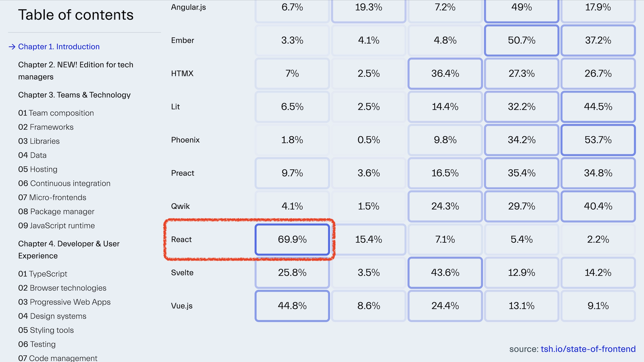Open the 04 Data section
The image size is (644, 362).
[x=32, y=155]
